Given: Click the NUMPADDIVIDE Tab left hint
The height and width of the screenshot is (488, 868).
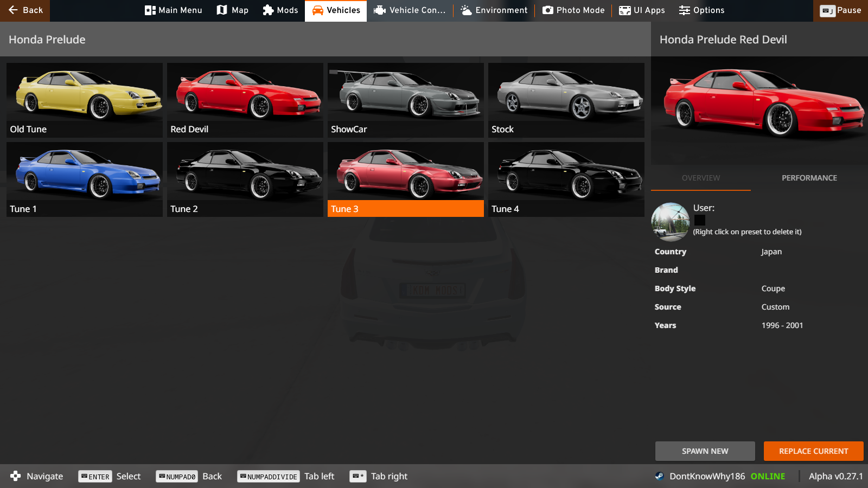Looking at the screenshot, I should point(286,476).
